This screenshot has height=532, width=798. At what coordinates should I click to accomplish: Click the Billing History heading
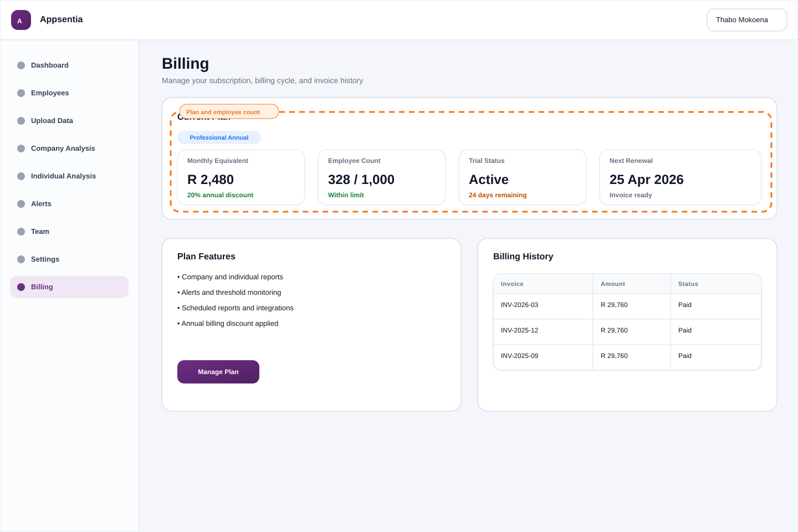(523, 257)
